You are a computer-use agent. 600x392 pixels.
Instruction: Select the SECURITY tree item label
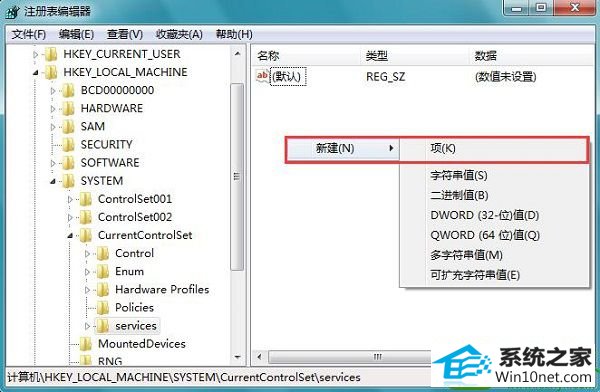(x=106, y=145)
